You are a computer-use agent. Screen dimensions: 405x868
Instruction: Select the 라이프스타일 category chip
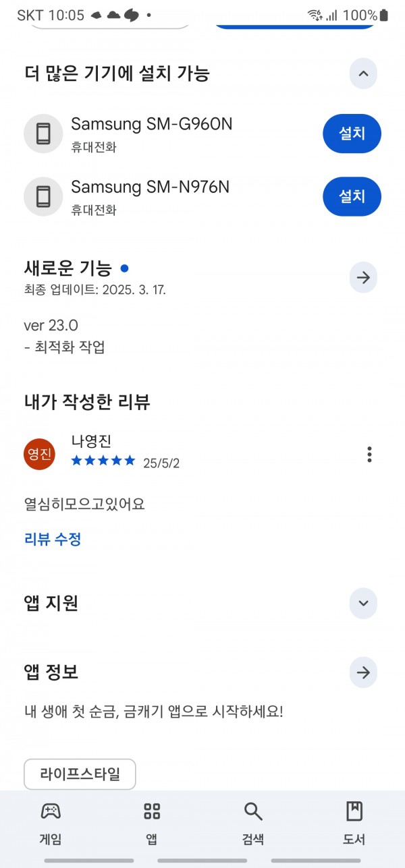click(x=80, y=774)
